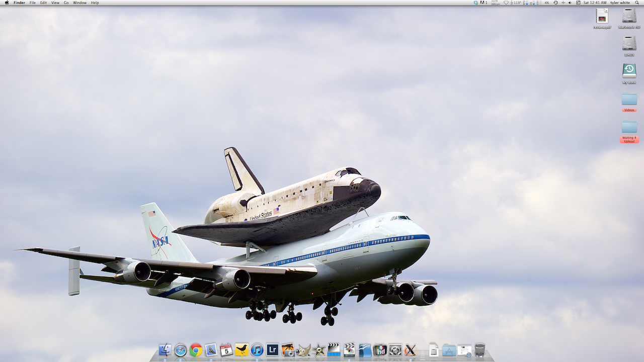The width and height of the screenshot is (644, 362).
Task: Open the File menu
Action: 32,3
